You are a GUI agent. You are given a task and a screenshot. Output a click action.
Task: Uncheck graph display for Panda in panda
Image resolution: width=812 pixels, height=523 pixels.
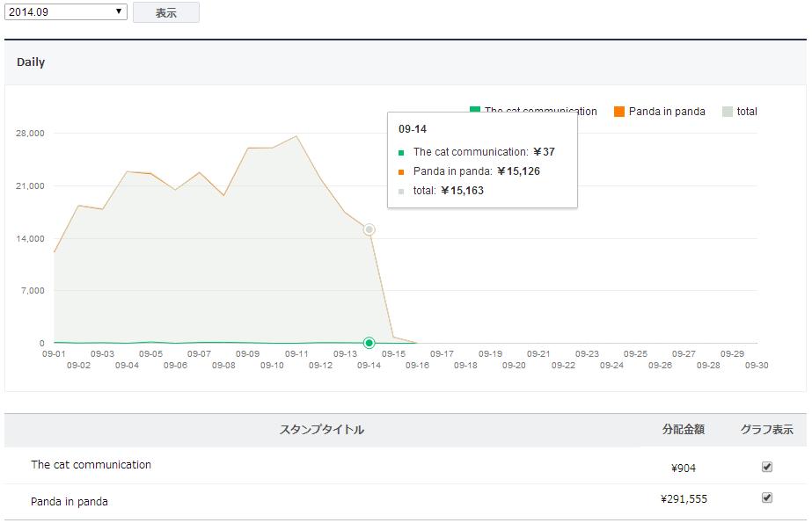click(767, 498)
